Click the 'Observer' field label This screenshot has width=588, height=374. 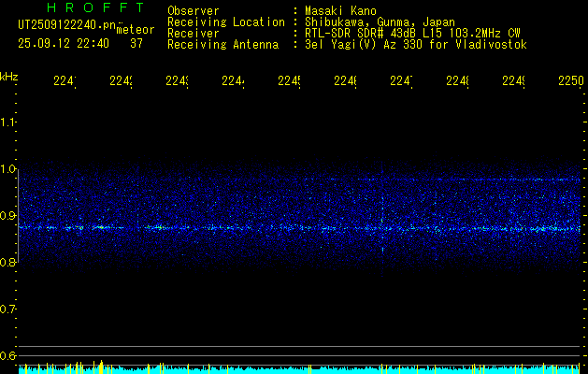194,10
